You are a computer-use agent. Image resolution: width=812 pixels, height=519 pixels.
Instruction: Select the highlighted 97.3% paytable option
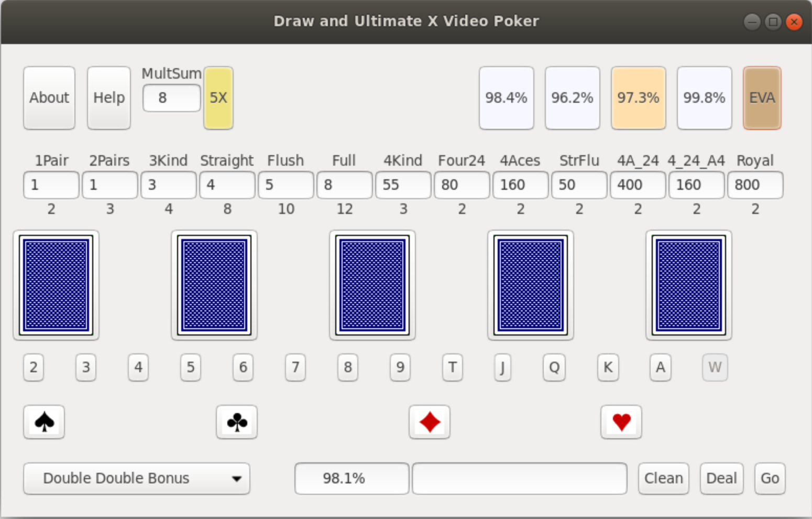click(x=638, y=98)
